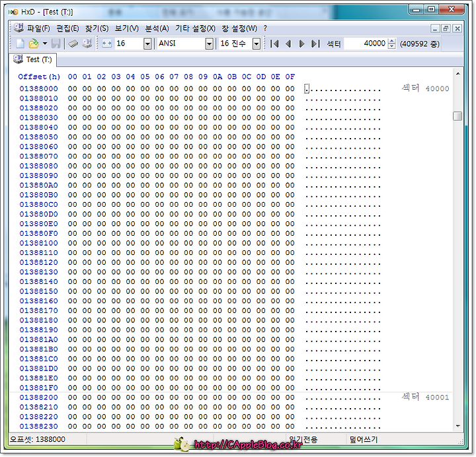Click the New file icon
Screen dimensions: 476x457
20,44
